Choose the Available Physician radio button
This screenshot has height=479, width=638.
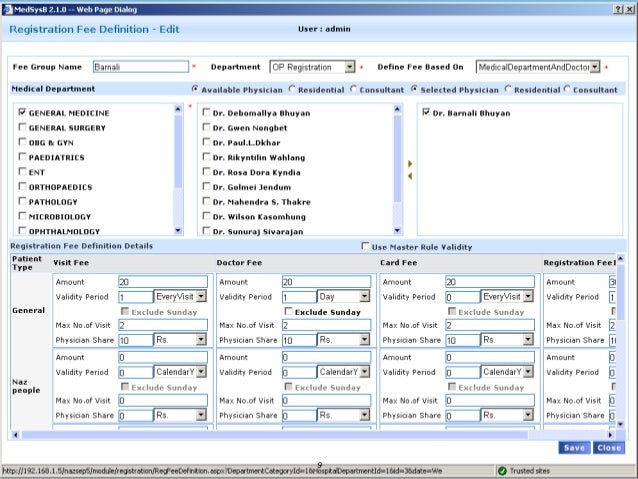coord(195,89)
